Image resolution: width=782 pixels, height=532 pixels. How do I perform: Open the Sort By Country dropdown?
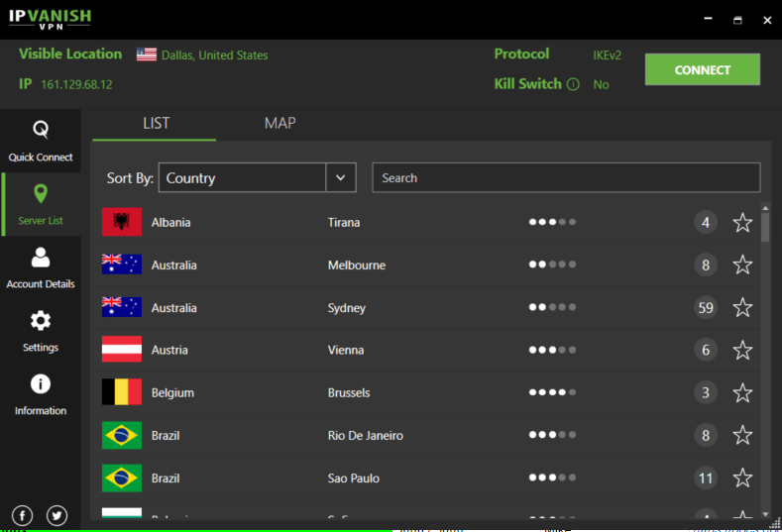(257, 177)
